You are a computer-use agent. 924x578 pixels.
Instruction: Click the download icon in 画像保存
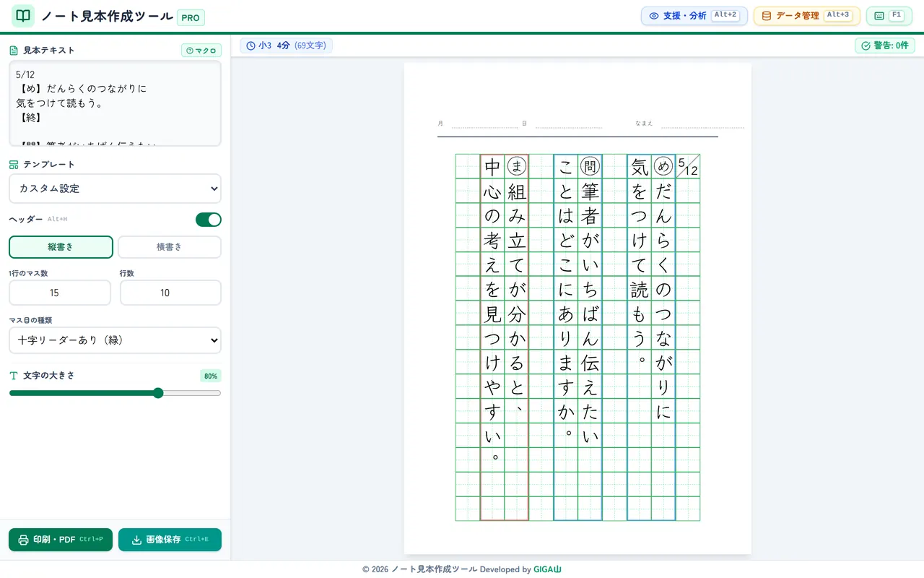click(x=136, y=540)
